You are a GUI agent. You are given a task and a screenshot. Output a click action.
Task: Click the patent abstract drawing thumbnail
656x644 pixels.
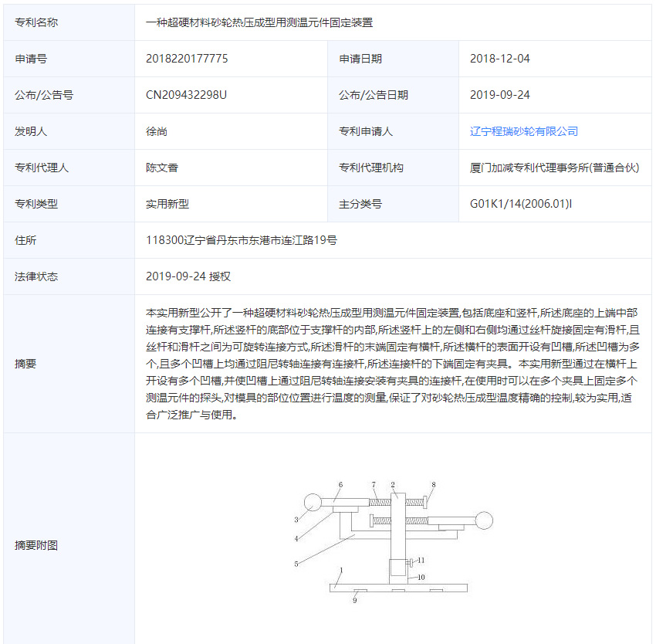point(394,542)
